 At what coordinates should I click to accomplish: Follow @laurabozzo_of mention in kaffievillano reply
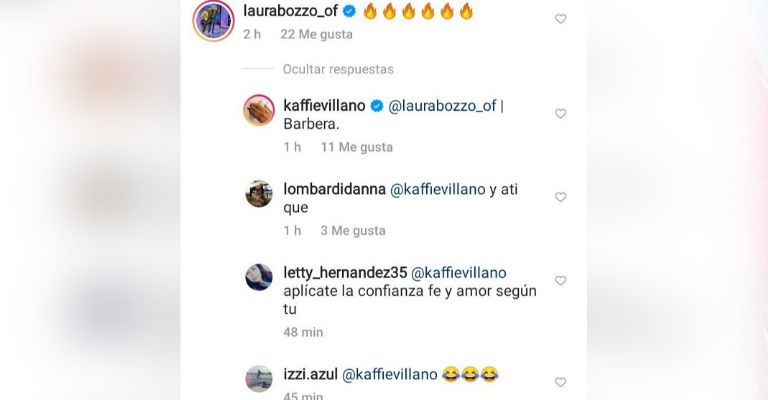(x=442, y=106)
